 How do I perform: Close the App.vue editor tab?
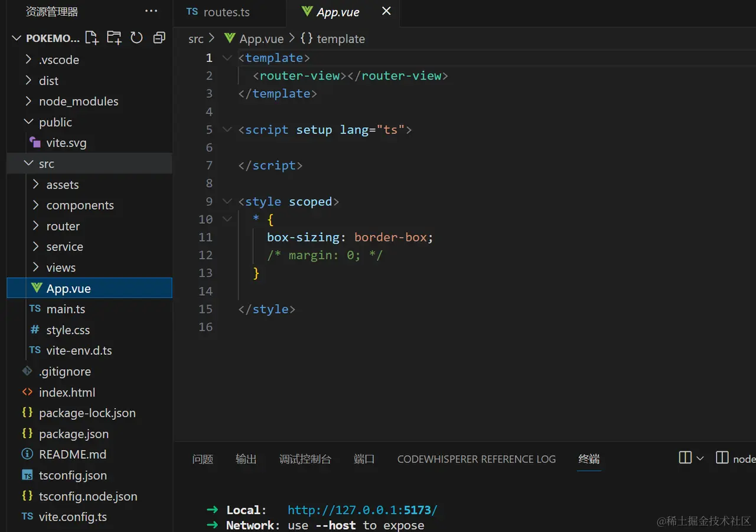click(x=386, y=11)
